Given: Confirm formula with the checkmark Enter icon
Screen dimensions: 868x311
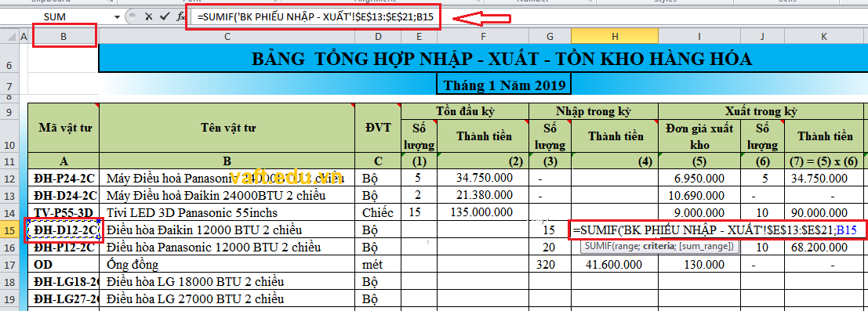Looking at the screenshot, I should pos(164,16).
